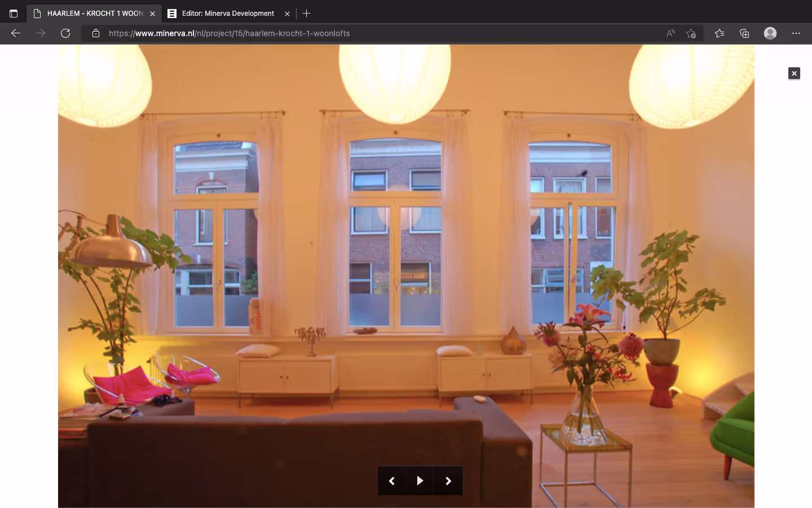View site information via the lock icon

click(96, 33)
